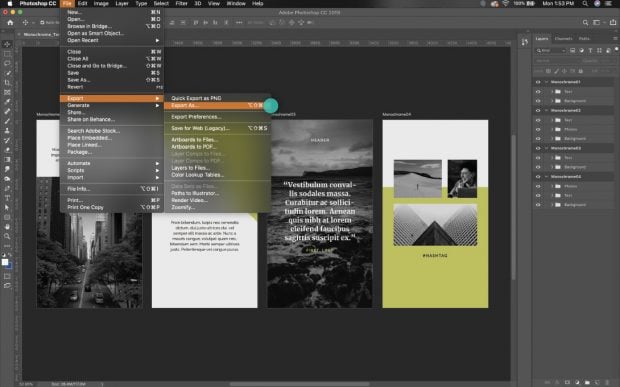Select the Horizontal Type tool
This screenshot has width=620, height=387.
[x=7, y=198]
